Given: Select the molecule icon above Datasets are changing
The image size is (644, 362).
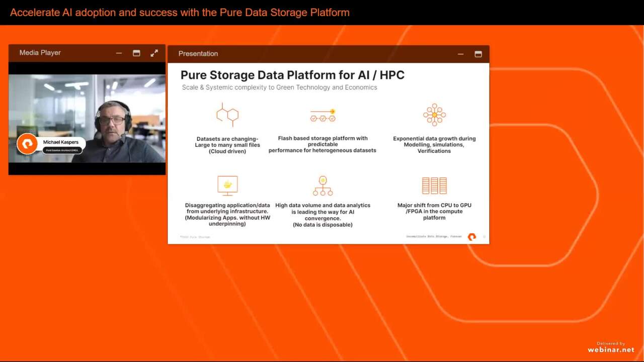Looking at the screenshot, I should [x=227, y=115].
